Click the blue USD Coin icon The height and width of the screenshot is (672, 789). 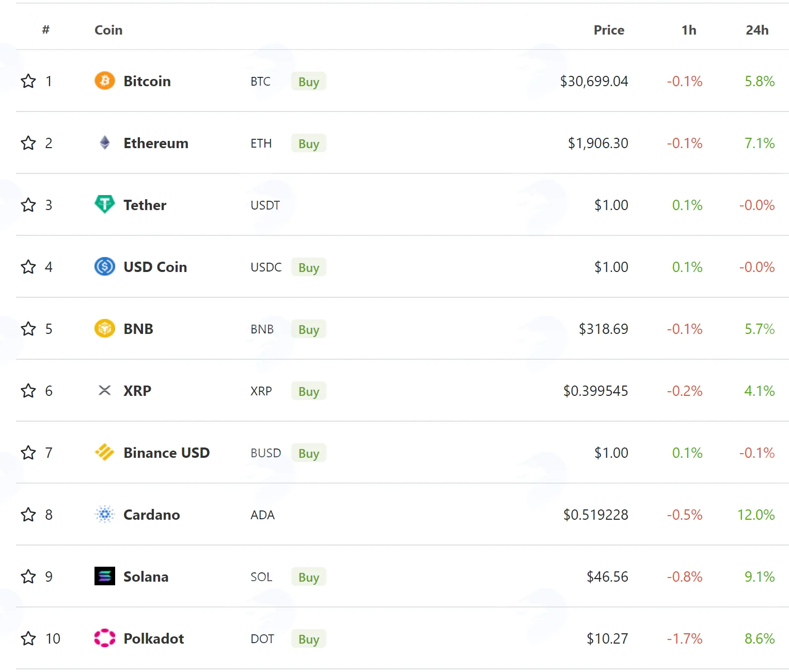[x=104, y=266]
